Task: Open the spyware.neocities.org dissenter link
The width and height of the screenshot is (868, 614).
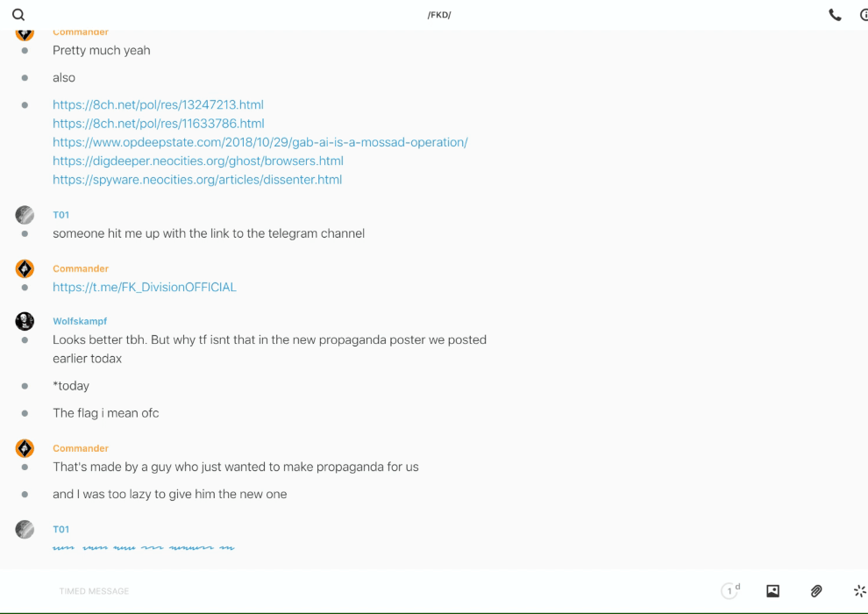Action: coord(196,180)
